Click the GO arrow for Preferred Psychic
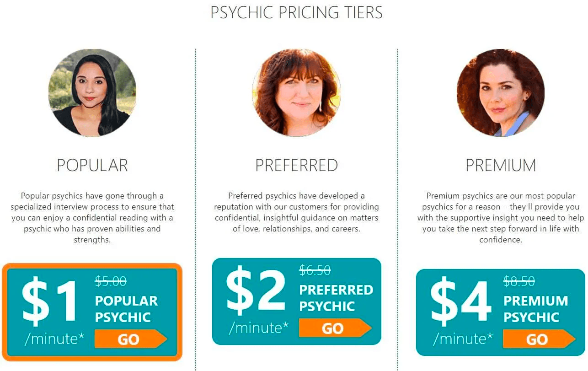Viewport: 588px width, 371px height. pyautogui.click(x=336, y=328)
